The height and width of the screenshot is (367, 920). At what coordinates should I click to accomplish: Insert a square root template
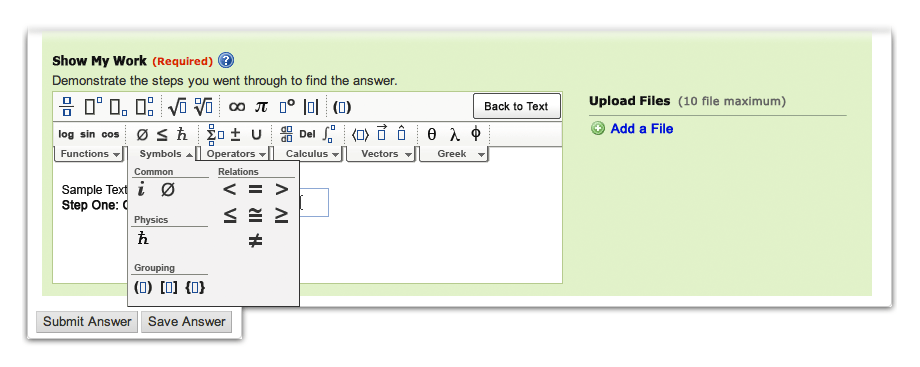coord(177,107)
